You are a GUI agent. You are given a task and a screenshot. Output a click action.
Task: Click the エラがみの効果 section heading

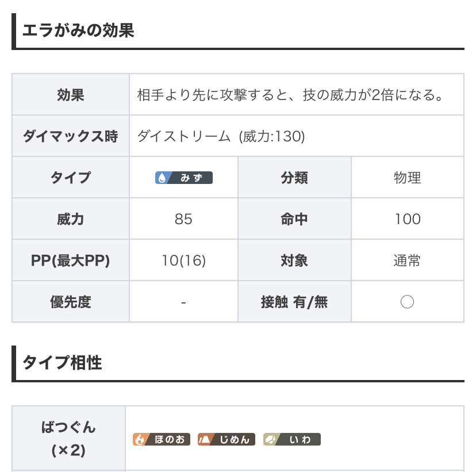click(78, 30)
